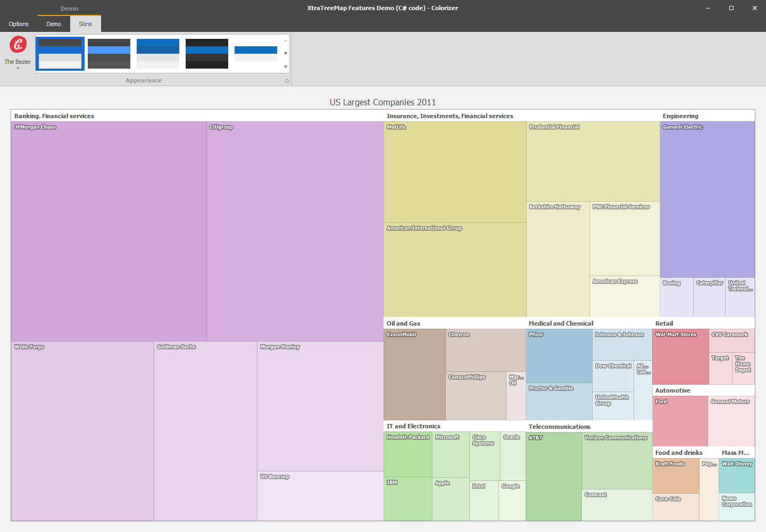The image size is (766, 532).
Task: Expand the full skins gallery
Action: 286,65
